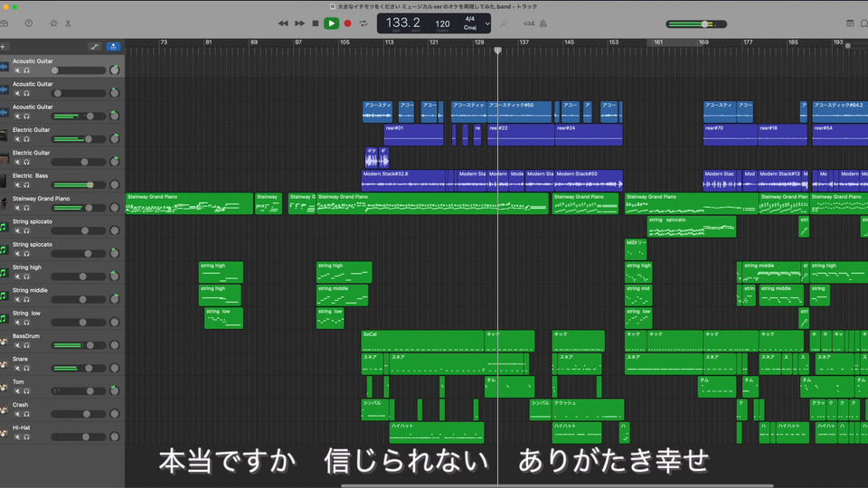Click bar 145 in the ruler
This screenshot has width=868, height=488.
point(570,42)
